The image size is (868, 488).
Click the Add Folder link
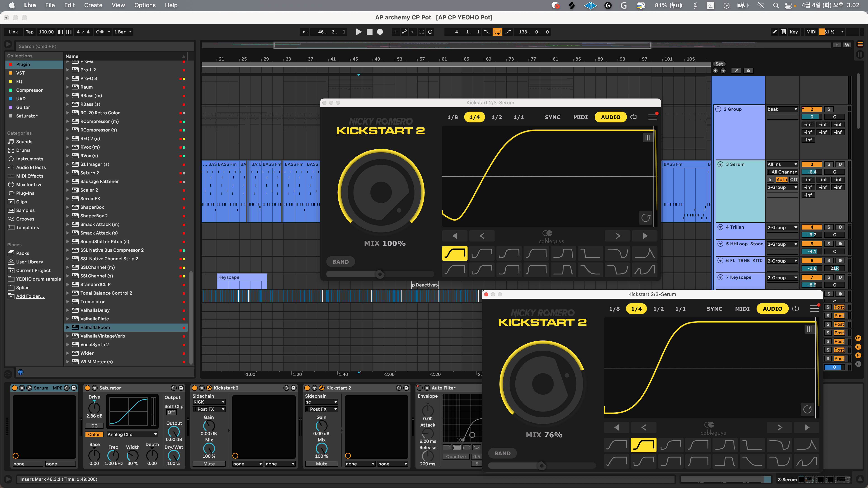(30, 296)
